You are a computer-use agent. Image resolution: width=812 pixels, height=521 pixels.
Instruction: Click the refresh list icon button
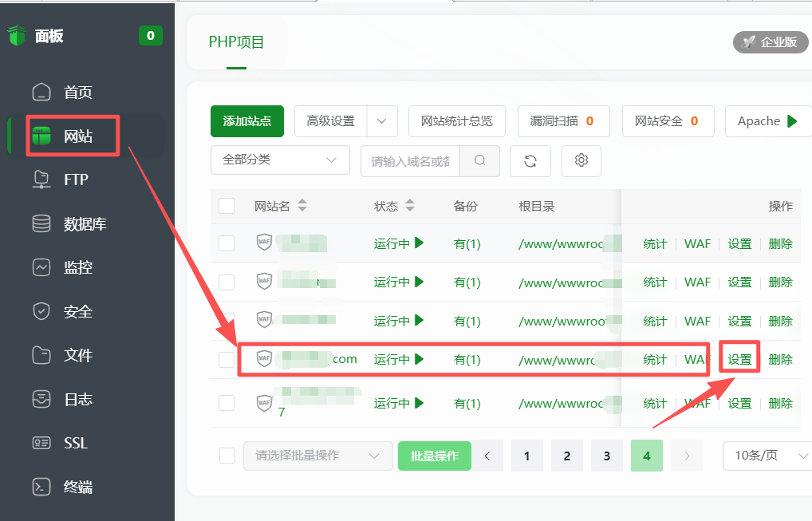pos(530,160)
